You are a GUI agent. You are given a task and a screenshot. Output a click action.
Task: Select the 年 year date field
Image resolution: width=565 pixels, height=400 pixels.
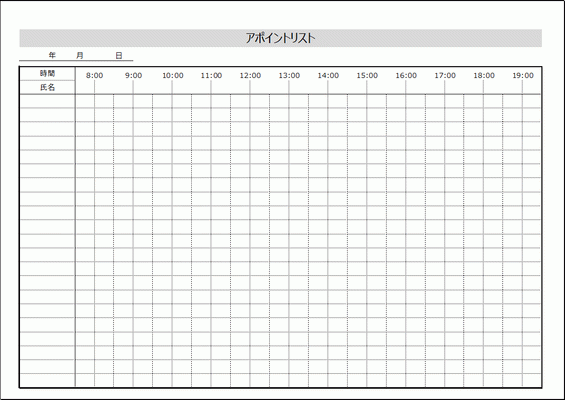tap(52, 55)
